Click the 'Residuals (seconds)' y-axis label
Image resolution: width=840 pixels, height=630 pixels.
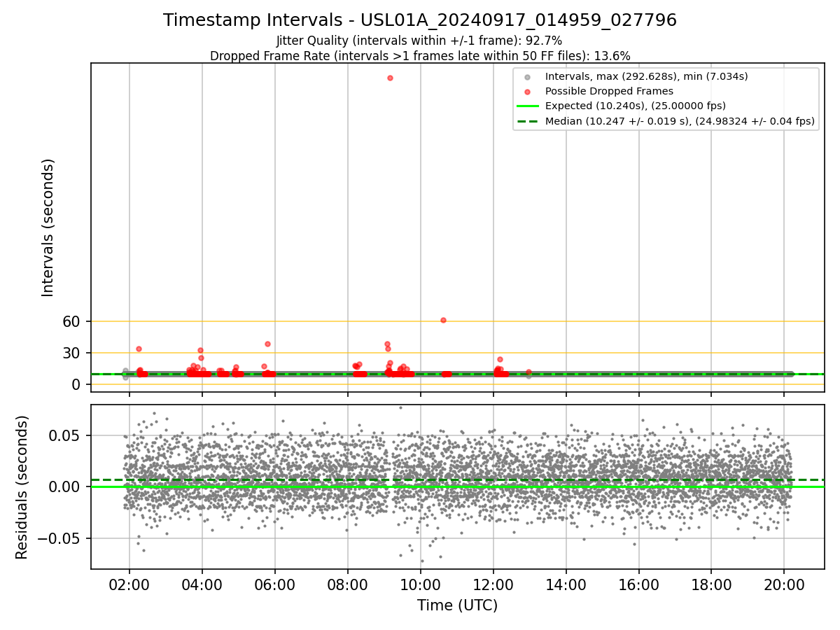click(x=22, y=487)
